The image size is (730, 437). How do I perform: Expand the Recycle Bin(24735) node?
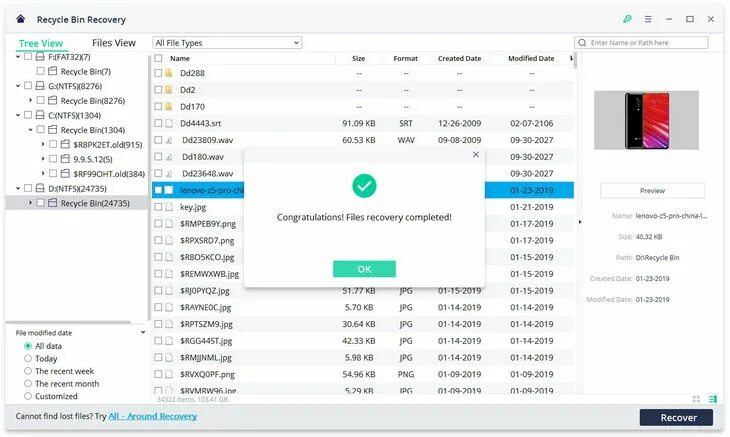tap(31, 203)
